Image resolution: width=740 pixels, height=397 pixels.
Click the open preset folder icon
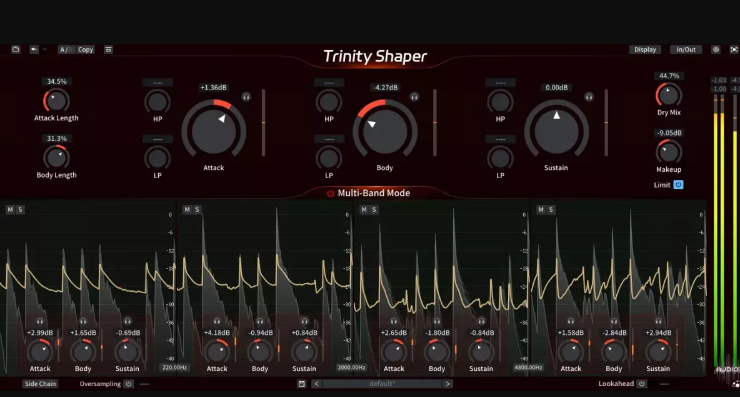(16, 49)
